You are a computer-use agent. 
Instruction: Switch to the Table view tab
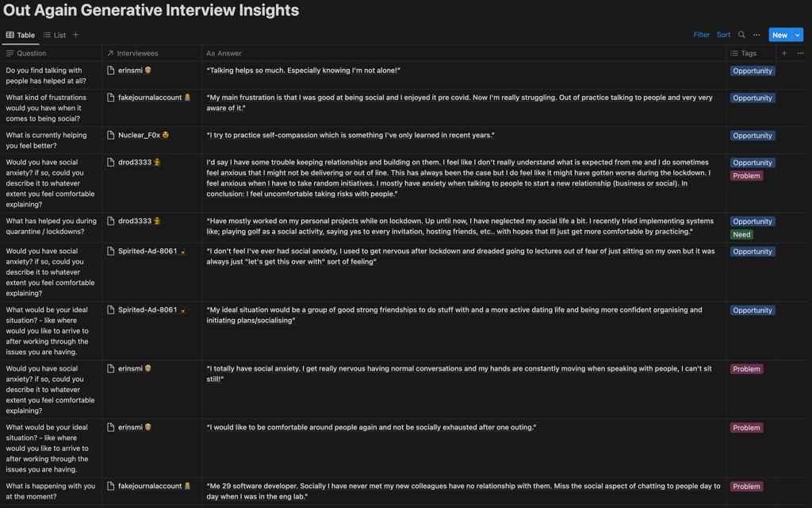coord(20,35)
